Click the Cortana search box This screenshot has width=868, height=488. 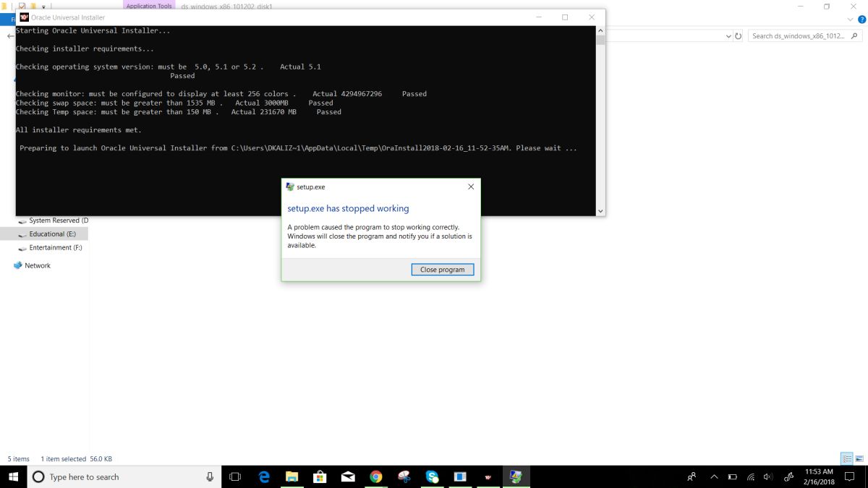tap(124, 476)
